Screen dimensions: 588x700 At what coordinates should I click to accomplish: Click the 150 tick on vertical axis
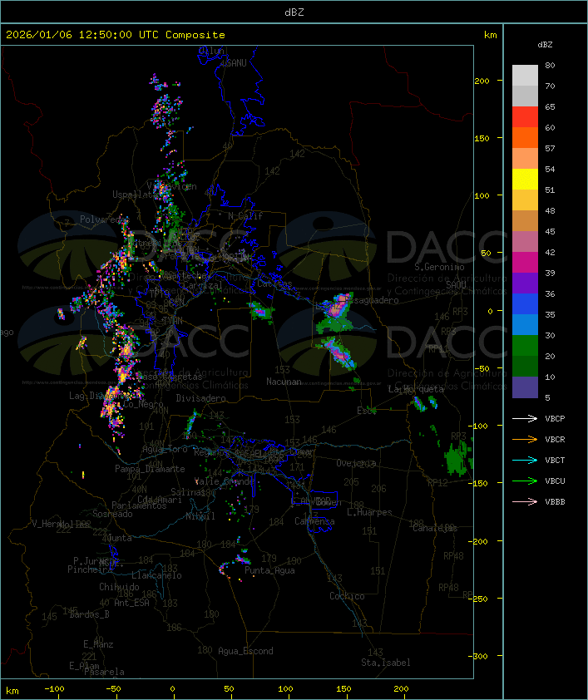tap(482, 138)
